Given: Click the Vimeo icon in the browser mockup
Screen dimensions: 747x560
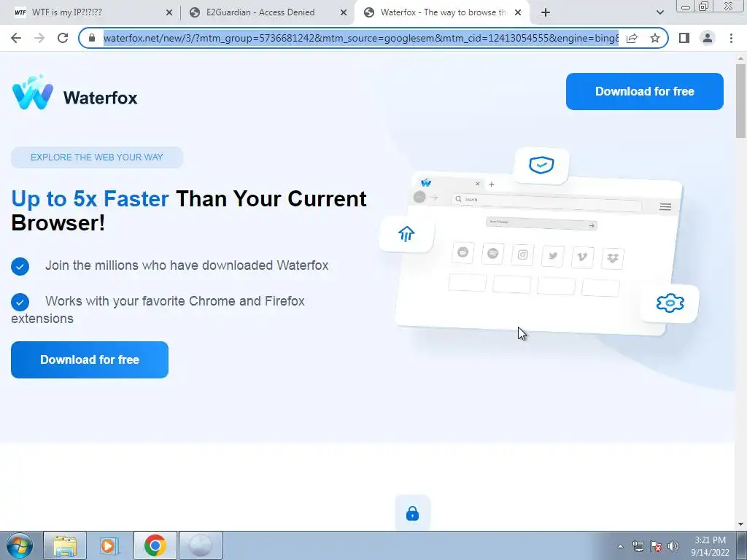Looking at the screenshot, I should pyautogui.click(x=582, y=257).
